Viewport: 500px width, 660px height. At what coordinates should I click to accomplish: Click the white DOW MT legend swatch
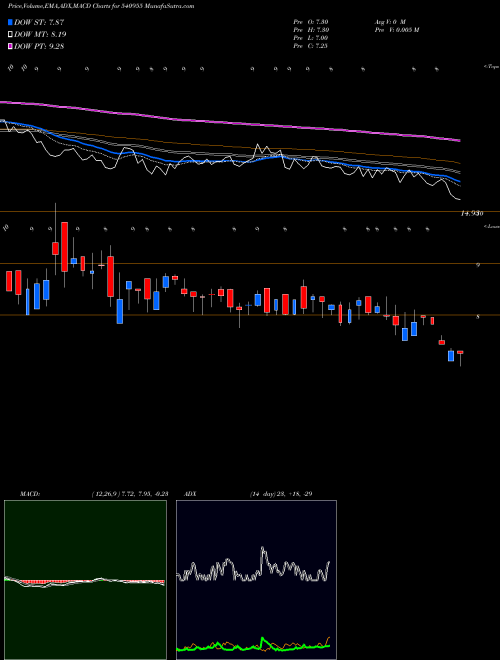(10, 35)
